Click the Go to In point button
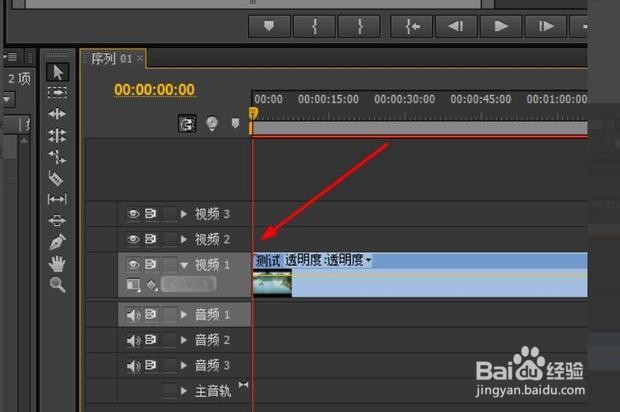Image resolution: width=620 pixels, height=412 pixels. click(412, 26)
